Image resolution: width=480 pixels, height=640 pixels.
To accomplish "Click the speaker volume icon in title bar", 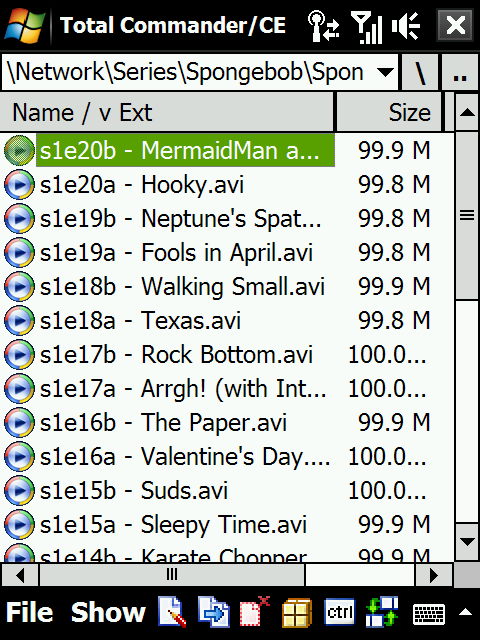I will pyautogui.click(x=405, y=26).
